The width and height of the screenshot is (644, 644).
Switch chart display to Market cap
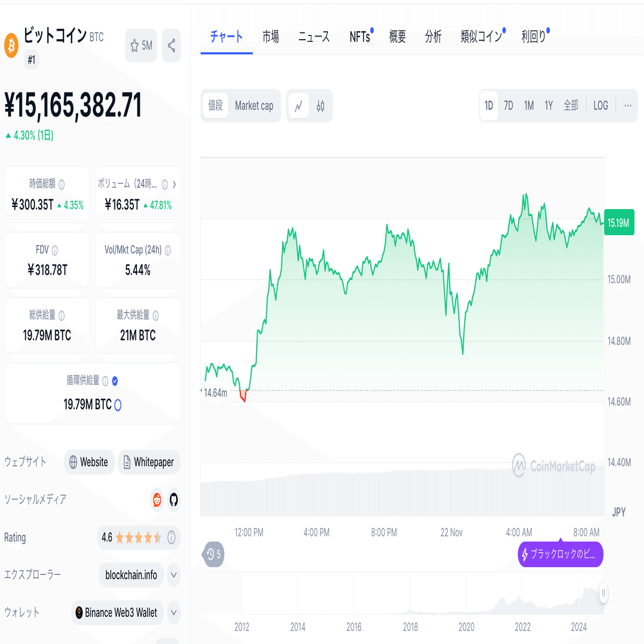[x=254, y=106]
